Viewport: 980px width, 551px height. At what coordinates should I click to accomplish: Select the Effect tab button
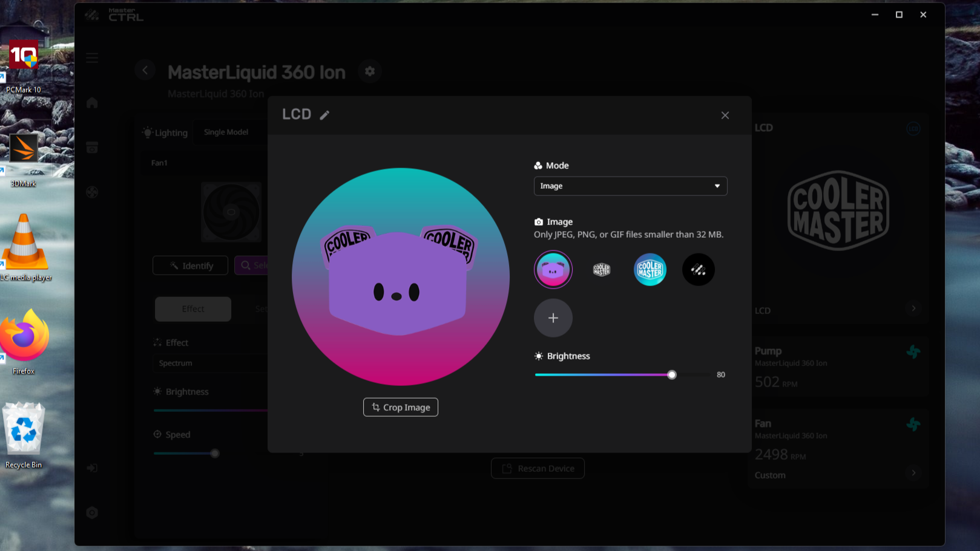coord(193,309)
